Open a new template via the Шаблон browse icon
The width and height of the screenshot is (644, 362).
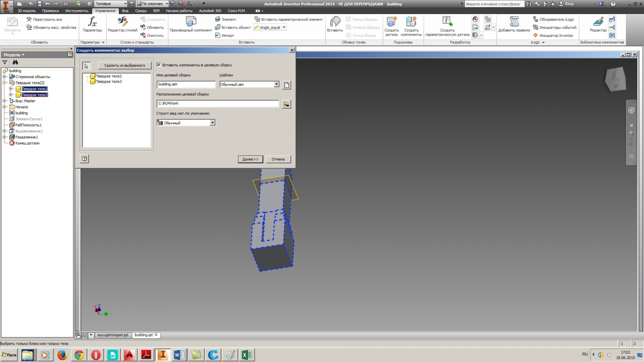(x=286, y=84)
